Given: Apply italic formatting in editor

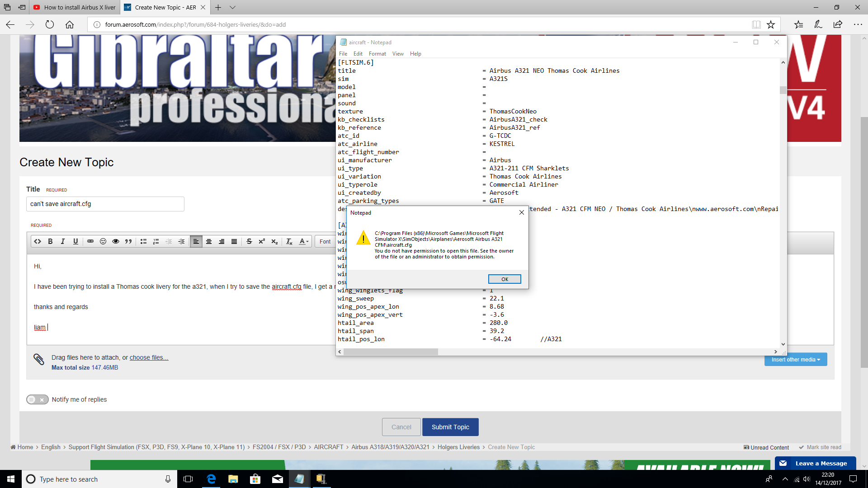Looking at the screenshot, I should point(63,242).
